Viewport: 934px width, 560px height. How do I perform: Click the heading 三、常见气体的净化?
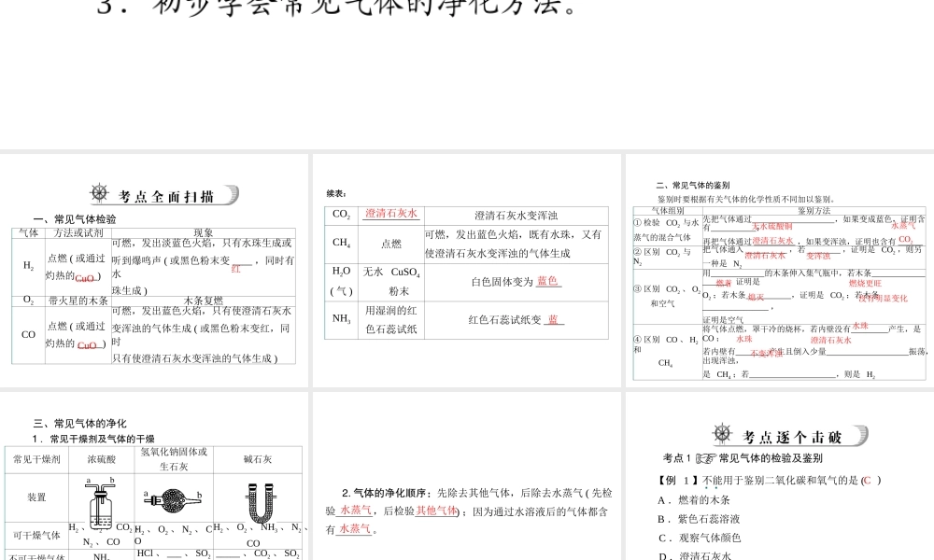pyautogui.click(x=79, y=424)
